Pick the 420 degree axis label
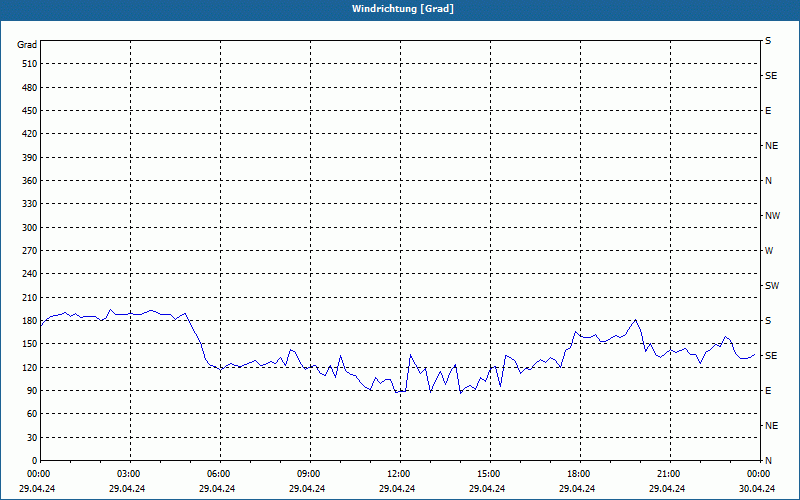 (x=30, y=134)
